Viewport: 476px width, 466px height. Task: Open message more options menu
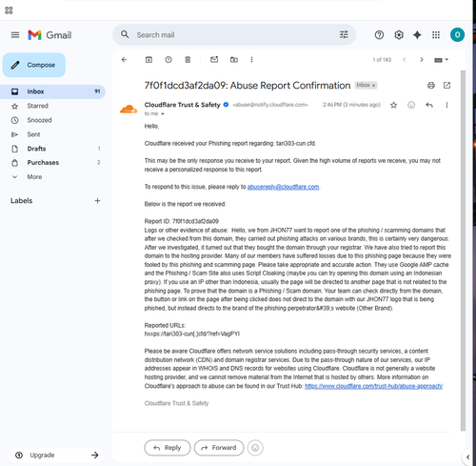[x=446, y=105]
